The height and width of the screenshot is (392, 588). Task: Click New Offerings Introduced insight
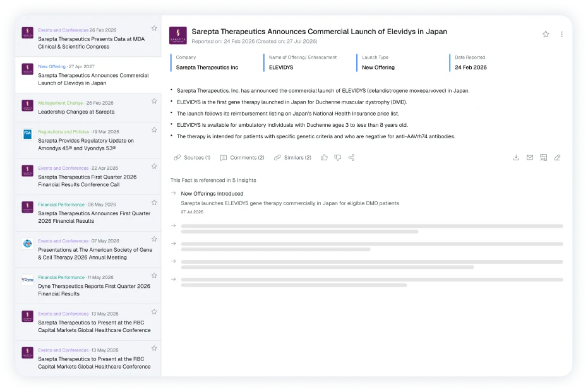click(x=212, y=194)
